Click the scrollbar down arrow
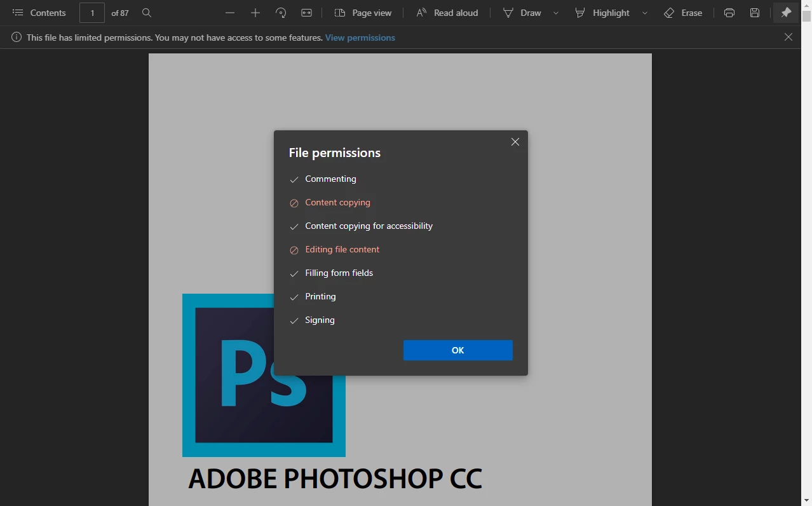 806,501
